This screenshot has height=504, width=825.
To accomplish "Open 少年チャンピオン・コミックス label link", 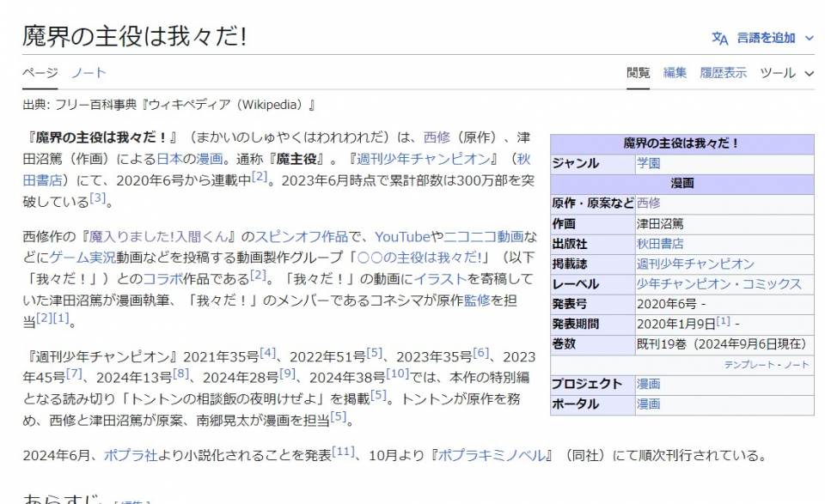I will click(x=718, y=283).
